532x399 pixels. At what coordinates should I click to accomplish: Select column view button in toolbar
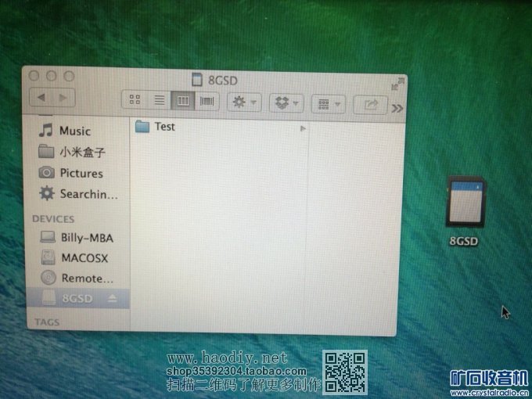[183, 101]
